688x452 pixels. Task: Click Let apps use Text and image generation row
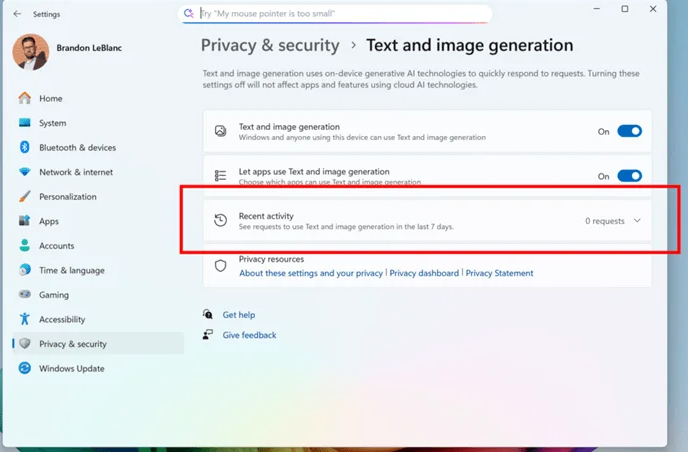pyautogui.click(x=427, y=176)
